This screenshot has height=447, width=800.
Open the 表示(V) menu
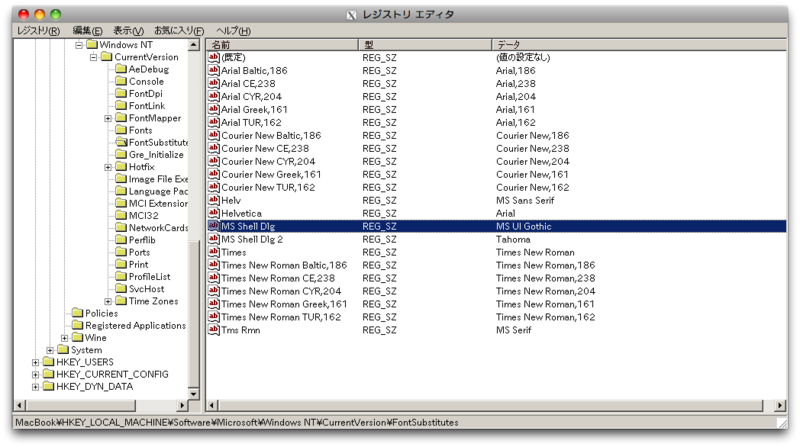pos(128,31)
